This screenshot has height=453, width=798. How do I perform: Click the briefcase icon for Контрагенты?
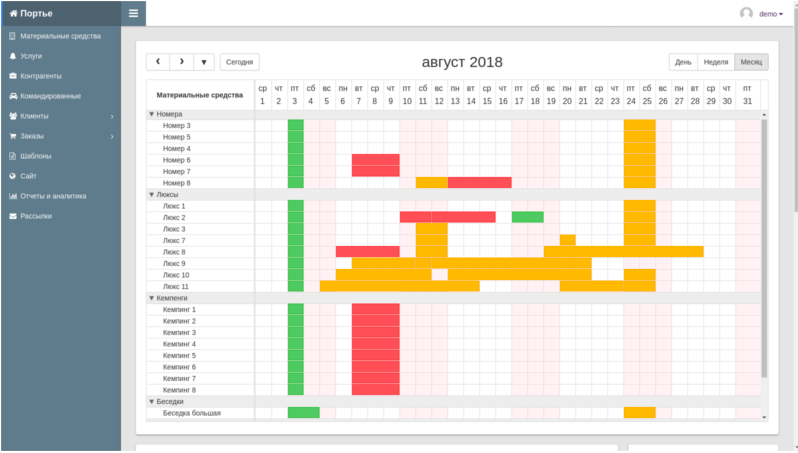point(13,76)
